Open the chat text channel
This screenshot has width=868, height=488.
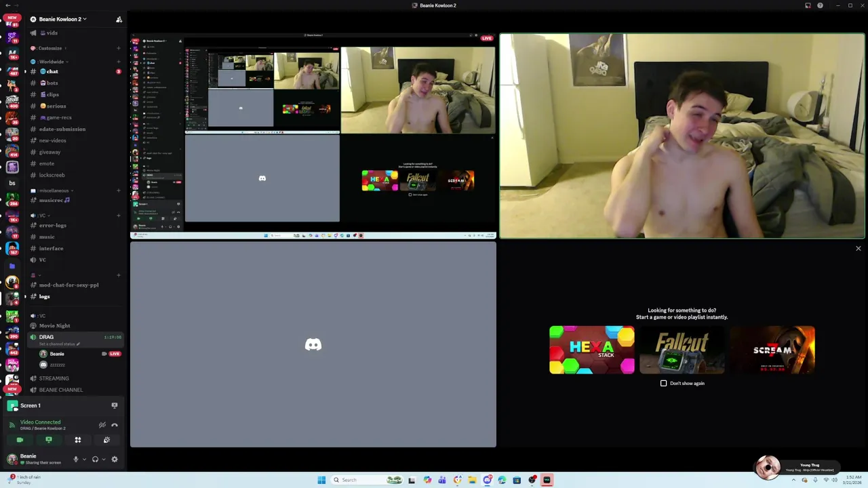tap(75, 71)
